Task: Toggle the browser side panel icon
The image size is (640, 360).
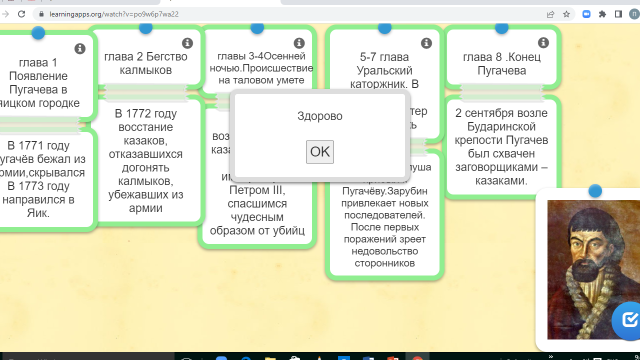Action: [x=618, y=14]
